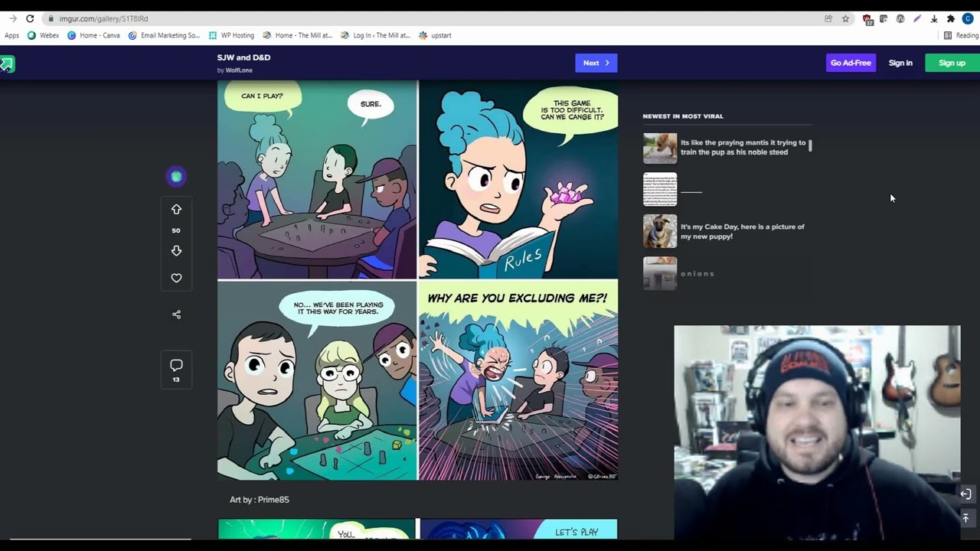Upvote the SJW and D&D post
This screenshot has width=980, height=551.
point(176,210)
